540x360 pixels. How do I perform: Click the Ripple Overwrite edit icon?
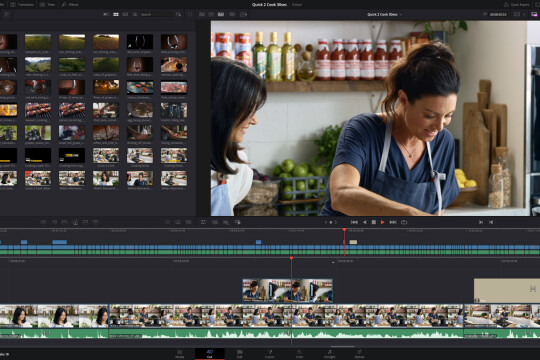pos(64,222)
